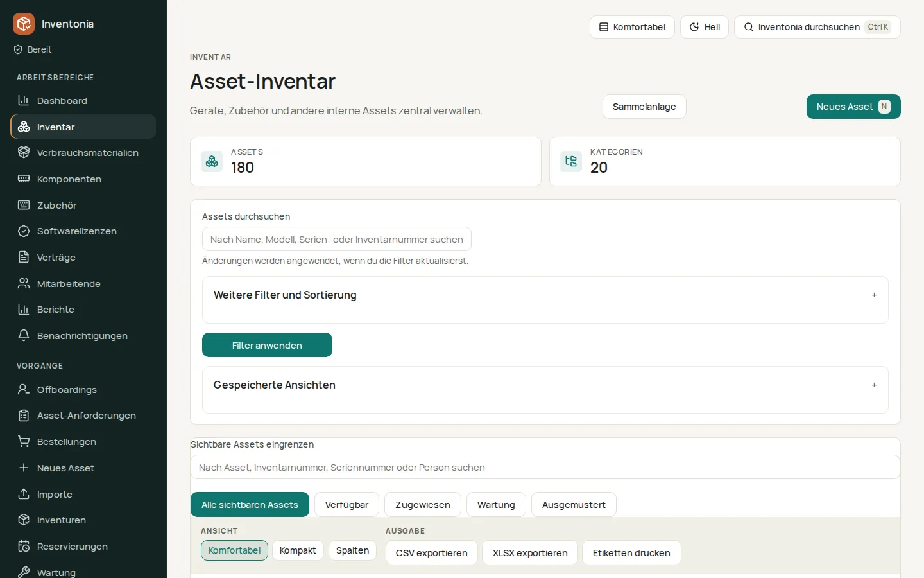924x578 pixels.
Task: Focus the Sichtbare Assets eingrenzen field
Action: tap(545, 467)
